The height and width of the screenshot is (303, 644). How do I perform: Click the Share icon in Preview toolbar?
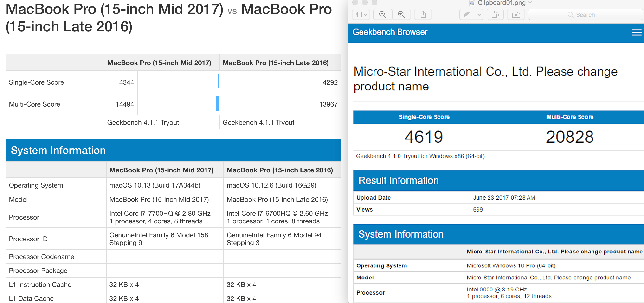[x=423, y=14]
